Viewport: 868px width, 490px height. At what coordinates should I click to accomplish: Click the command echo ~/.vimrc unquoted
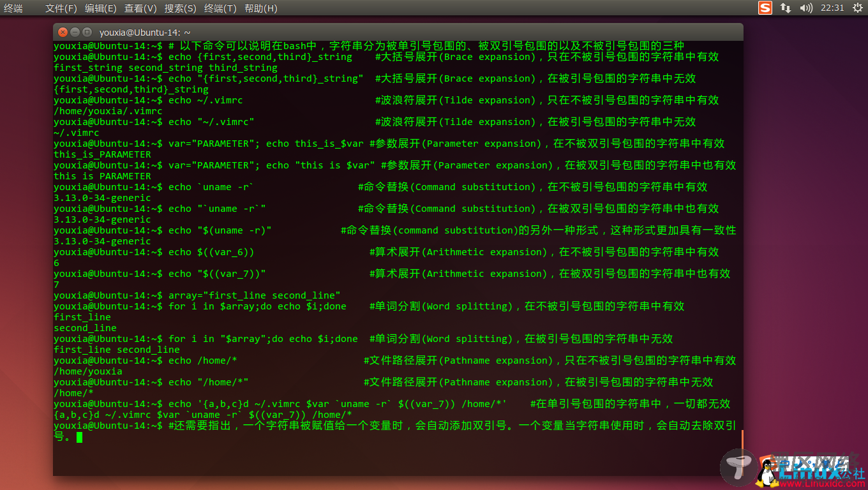206,100
